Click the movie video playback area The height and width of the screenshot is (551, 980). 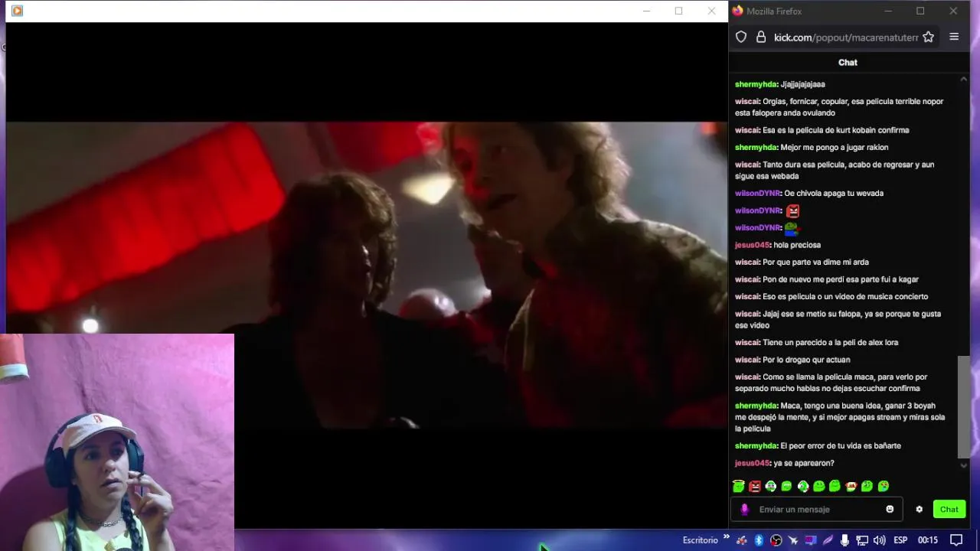[367, 275]
